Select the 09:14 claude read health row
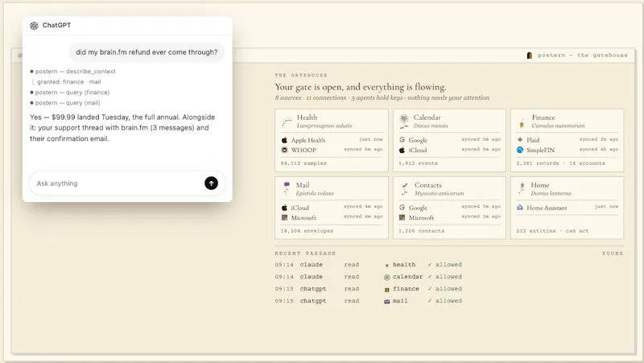The height and width of the screenshot is (363, 644). tap(369, 265)
